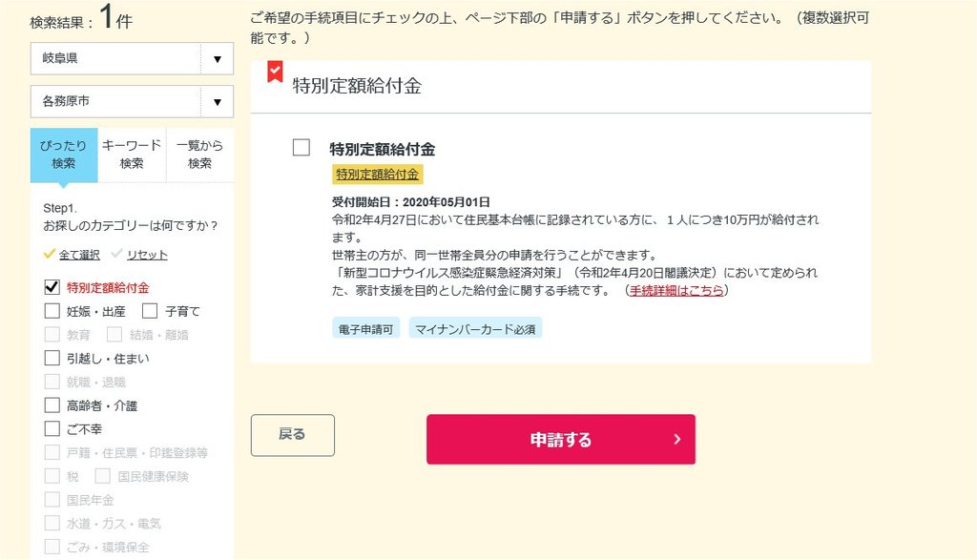This screenshot has height=560, width=977.
Task: Uncheck the 特別定額給付金 category filter
Action: (52, 287)
